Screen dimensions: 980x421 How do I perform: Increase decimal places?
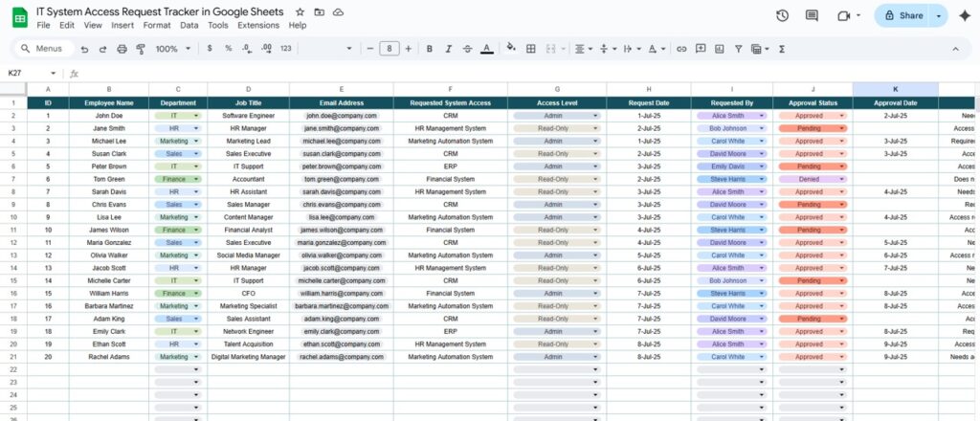click(266, 49)
